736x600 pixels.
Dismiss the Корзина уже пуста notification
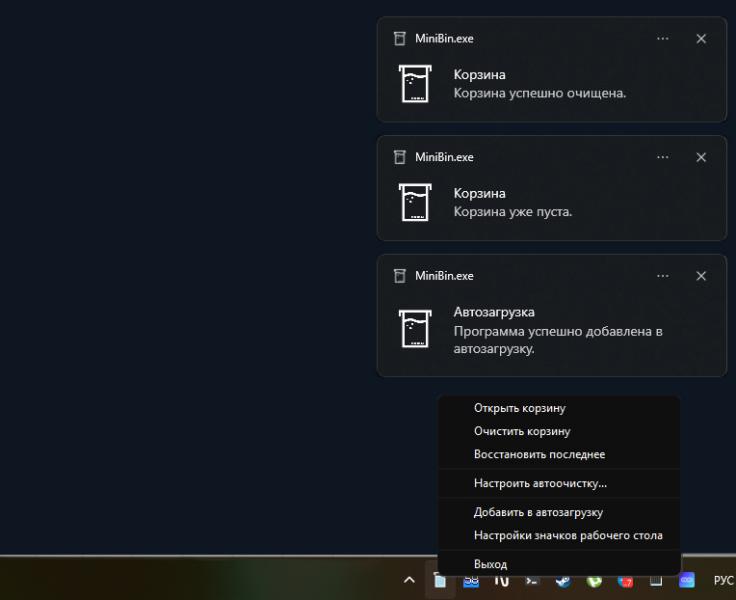click(x=701, y=157)
